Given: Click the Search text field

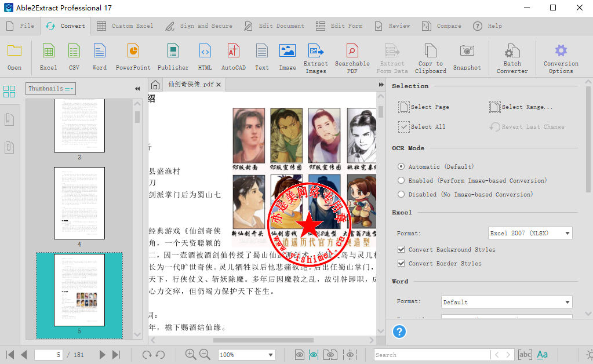Looking at the screenshot, I should tap(432, 355).
